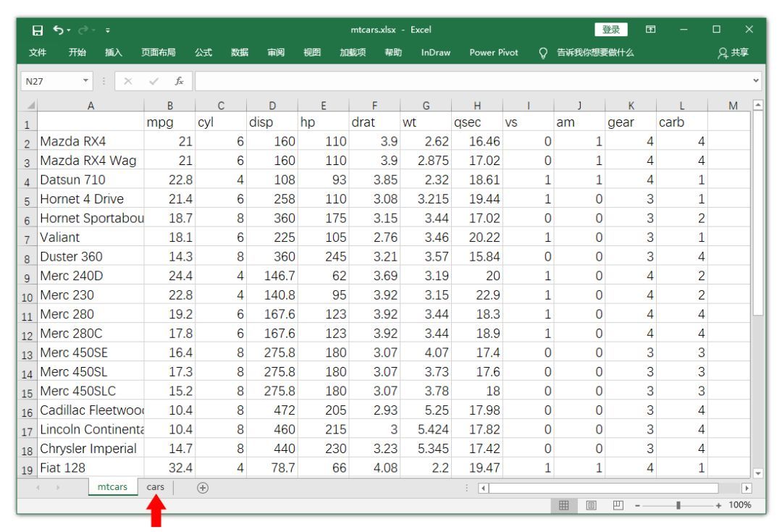Switch to the 插入 ribbon tab
Screen dimensions: 782x532
click(113, 52)
